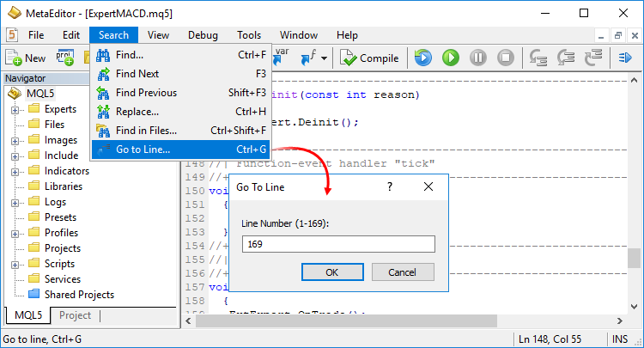Click the function list icon with f
The image size is (644, 348).
[x=308, y=58]
